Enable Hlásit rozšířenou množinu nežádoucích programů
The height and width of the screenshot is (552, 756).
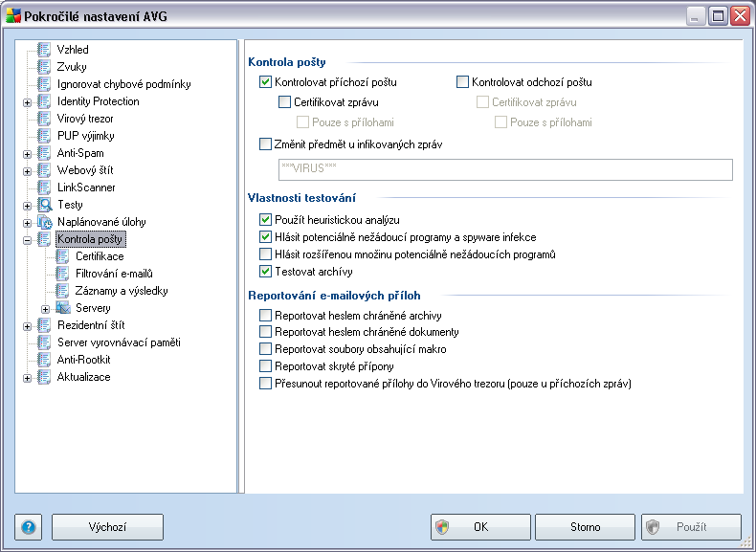click(265, 254)
